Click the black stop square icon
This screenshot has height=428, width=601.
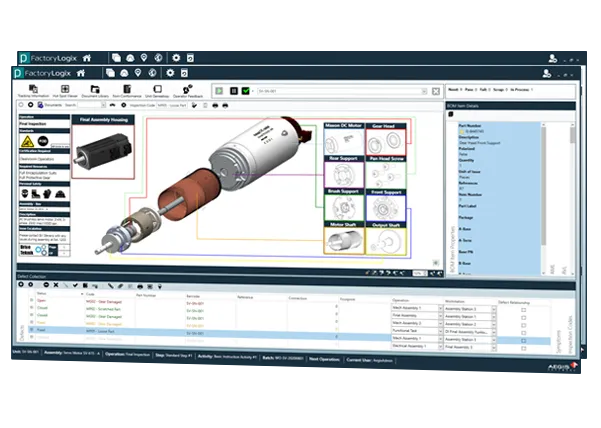pos(234,91)
